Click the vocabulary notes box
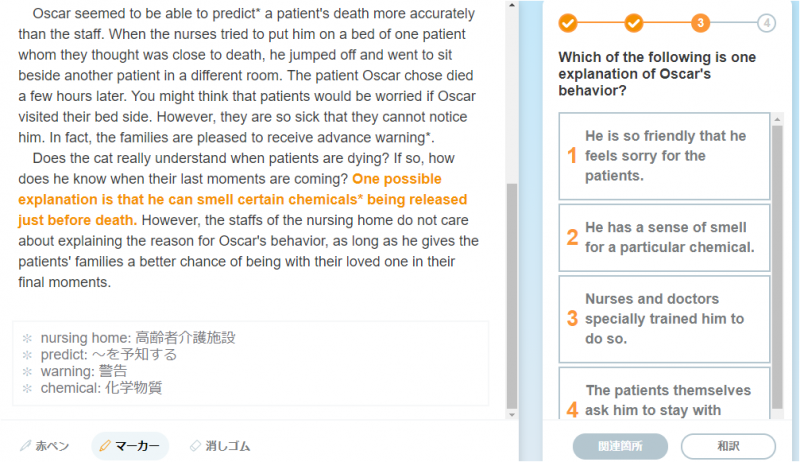This screenshot has height=462, width=800. 250,362
